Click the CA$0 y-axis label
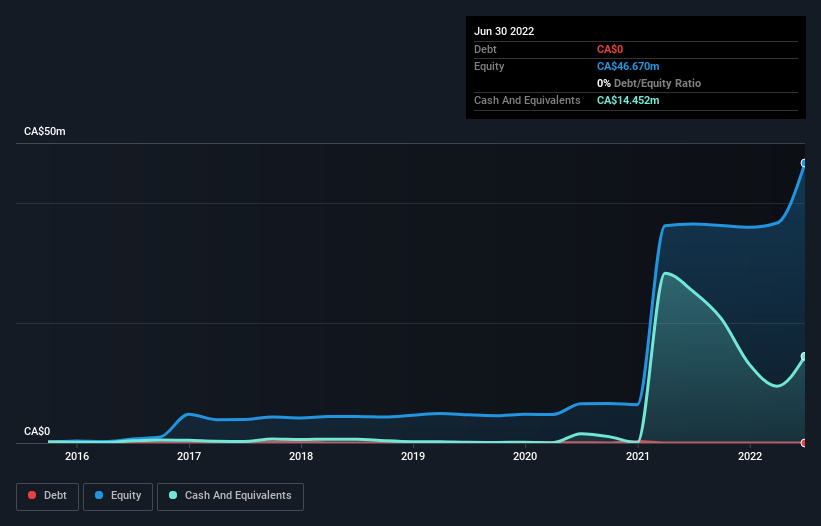The width and height of the screenshot is (821, 526). 37,431
